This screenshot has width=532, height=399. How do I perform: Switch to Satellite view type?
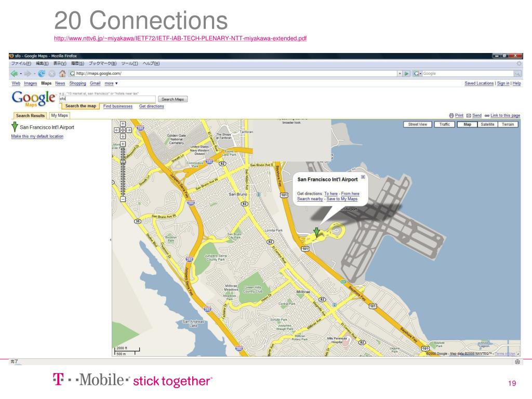pyautogui.click(x=487, y=125)
